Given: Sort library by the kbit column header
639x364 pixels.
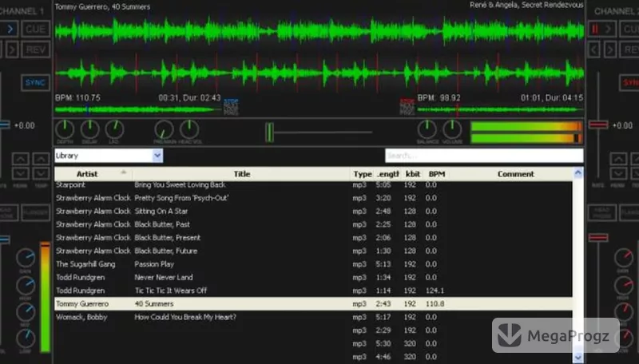Looking at the screenshot, I should pyautogui.click(x=412, y=174).
